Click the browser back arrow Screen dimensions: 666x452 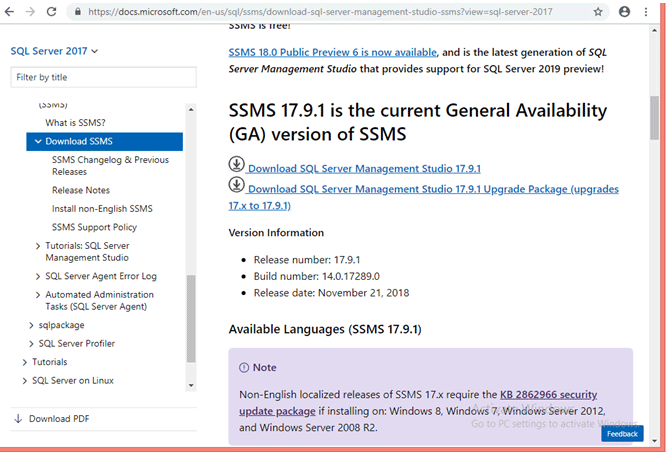12,12
